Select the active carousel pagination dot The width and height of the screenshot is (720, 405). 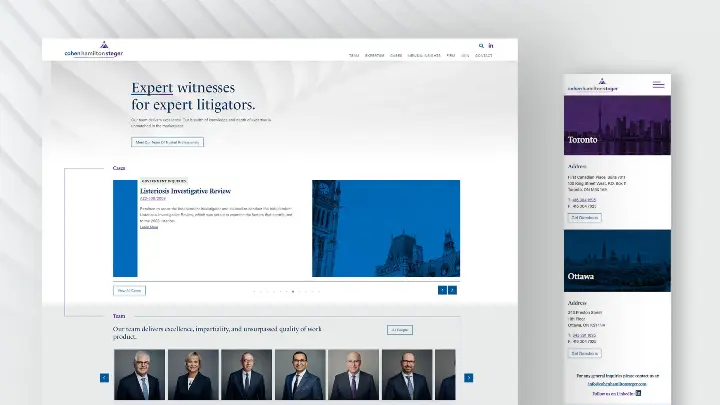coord(292,291)
